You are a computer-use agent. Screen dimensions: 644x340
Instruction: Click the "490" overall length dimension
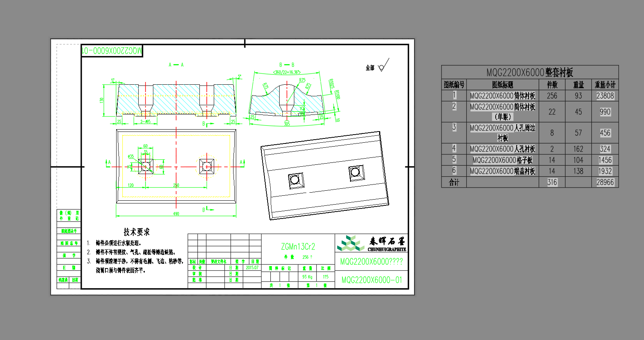point(176,214)
